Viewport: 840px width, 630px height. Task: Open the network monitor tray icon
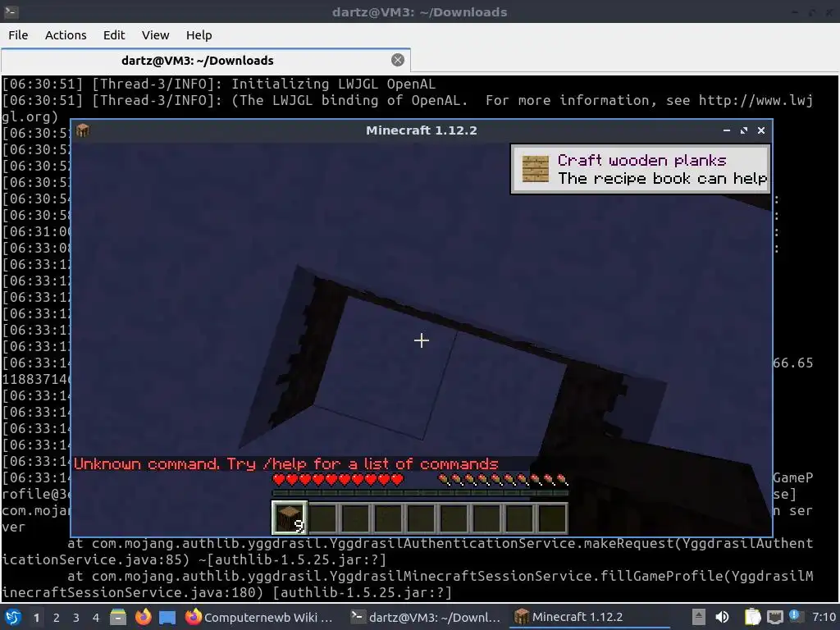[x=774, y=617]
